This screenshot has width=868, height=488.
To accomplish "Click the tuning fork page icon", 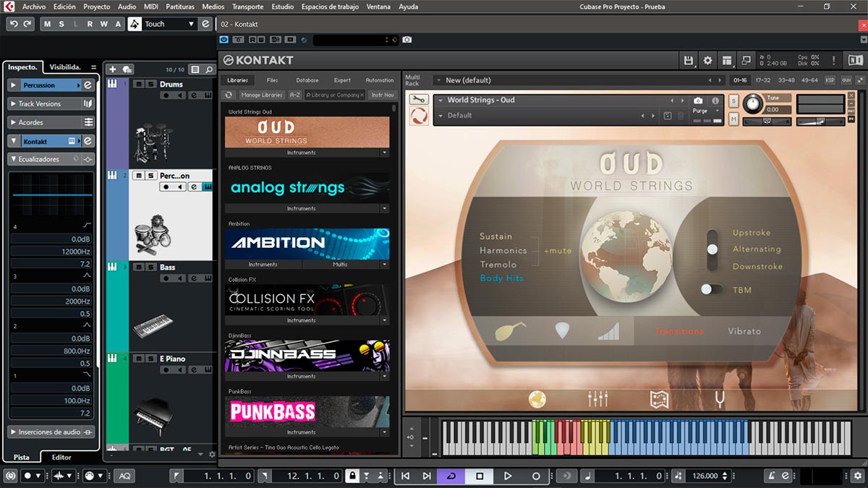I will [719, 398].
